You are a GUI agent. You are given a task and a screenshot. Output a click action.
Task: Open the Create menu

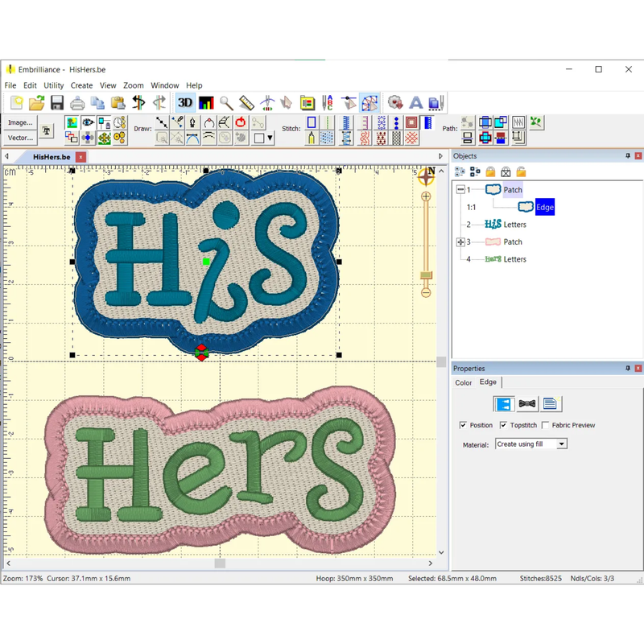click(82, 85)
